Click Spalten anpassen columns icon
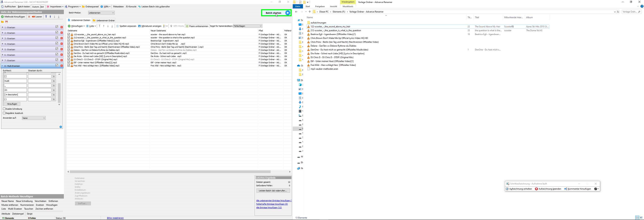The height and width of the screenshot is (220, 644). tap(117, 26)
